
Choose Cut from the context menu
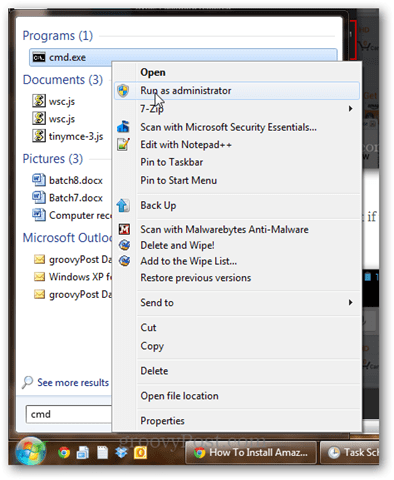pos(237,328)
